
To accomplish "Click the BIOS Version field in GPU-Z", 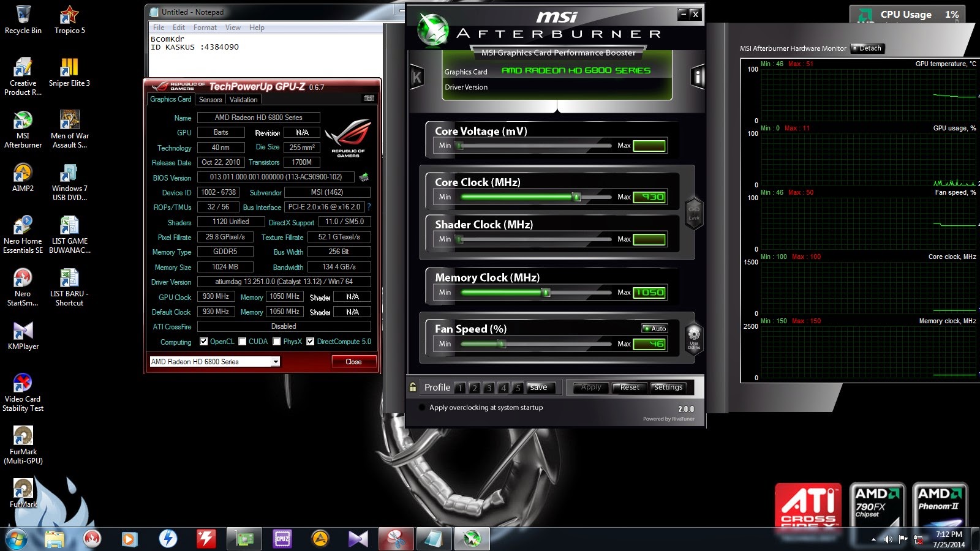I will click(x=276, y=177).
